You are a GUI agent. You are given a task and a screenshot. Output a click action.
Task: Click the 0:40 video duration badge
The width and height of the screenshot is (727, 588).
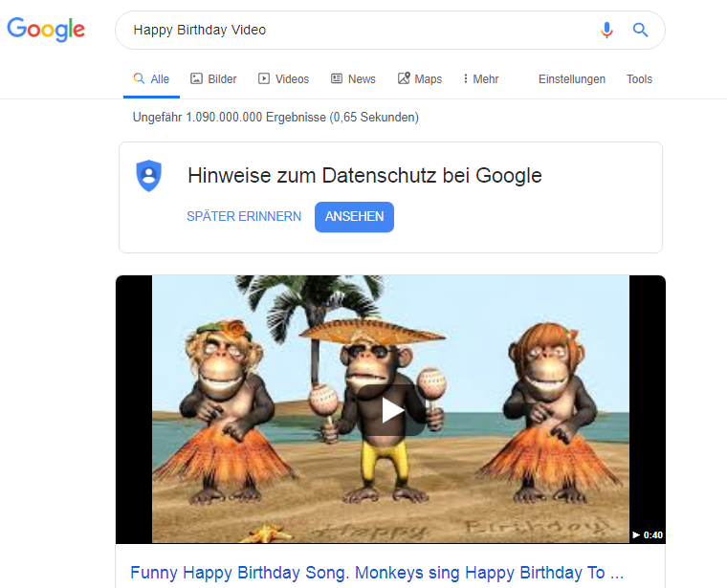point(648,535)
